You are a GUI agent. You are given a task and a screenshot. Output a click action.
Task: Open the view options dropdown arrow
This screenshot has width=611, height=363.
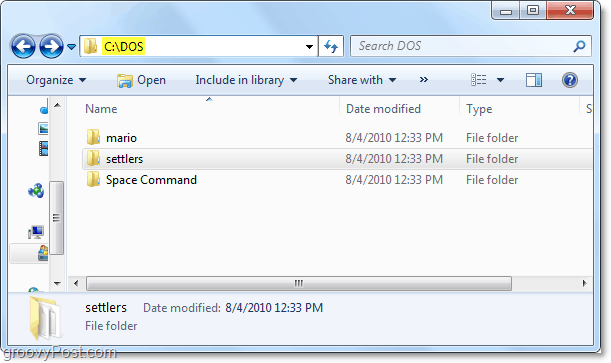(500, 80)
